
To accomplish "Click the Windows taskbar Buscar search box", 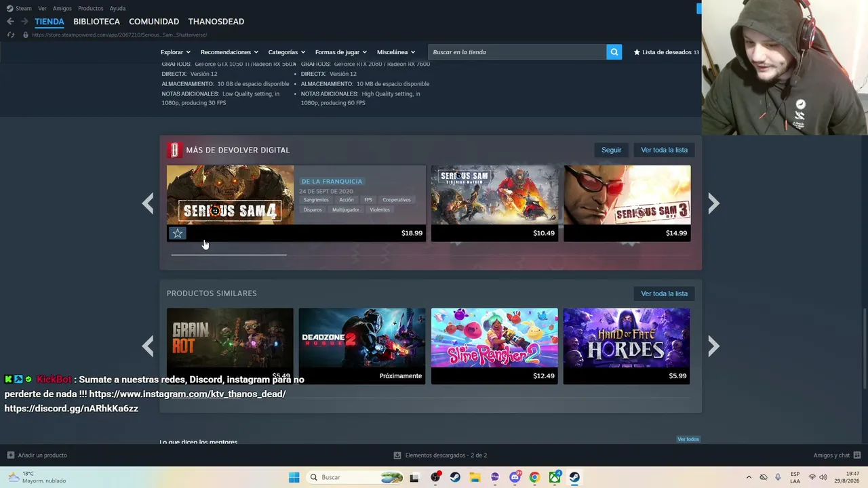I will click(353, 477).
